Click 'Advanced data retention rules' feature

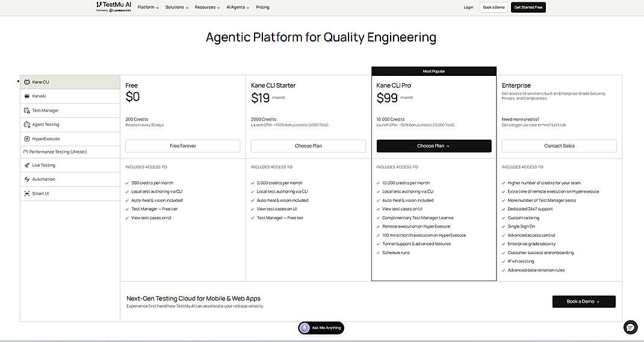tap(536, 270)
